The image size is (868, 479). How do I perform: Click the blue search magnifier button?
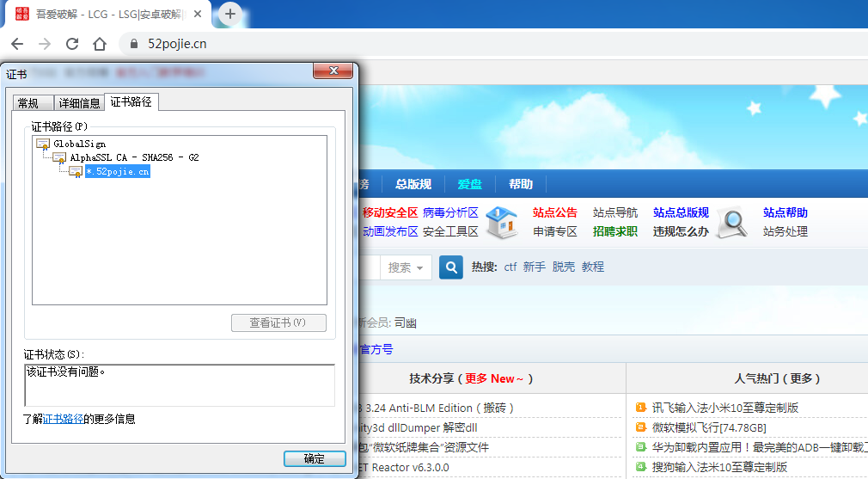451,267
